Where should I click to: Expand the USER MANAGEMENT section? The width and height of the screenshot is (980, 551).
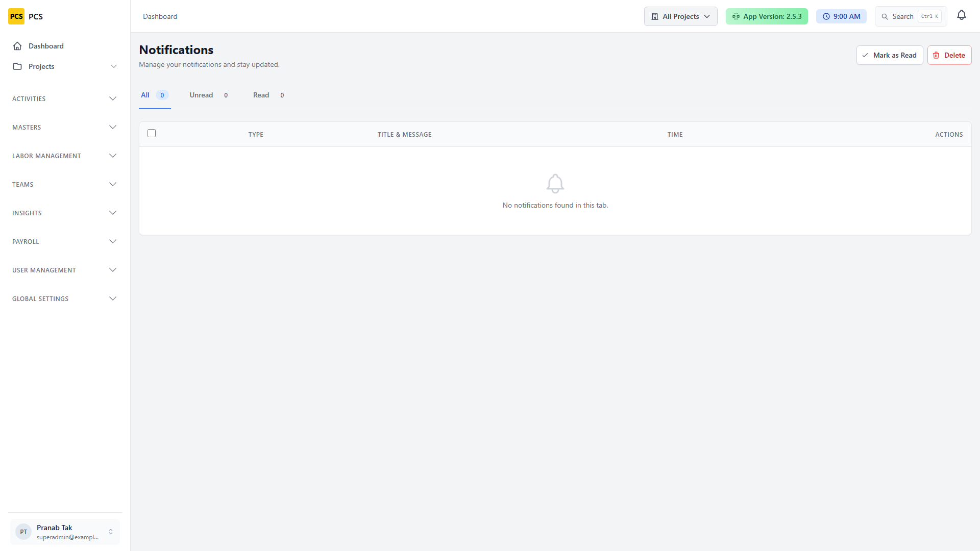(x=65, y=270)
